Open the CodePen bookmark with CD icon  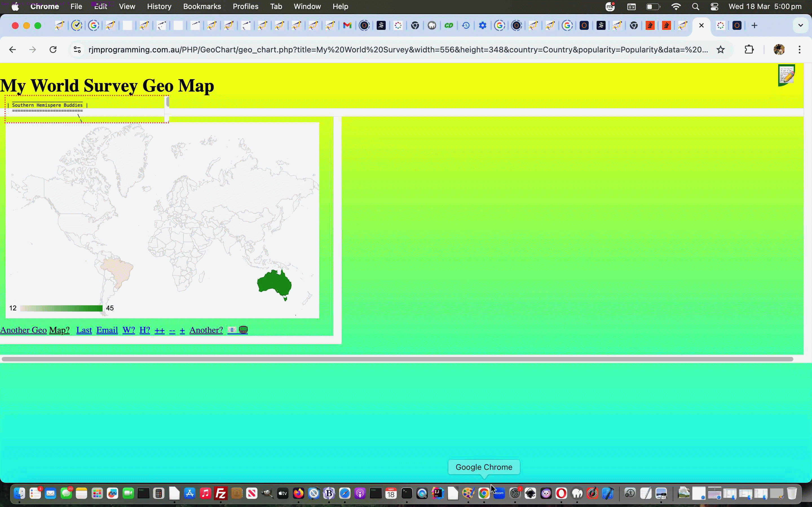449,25
